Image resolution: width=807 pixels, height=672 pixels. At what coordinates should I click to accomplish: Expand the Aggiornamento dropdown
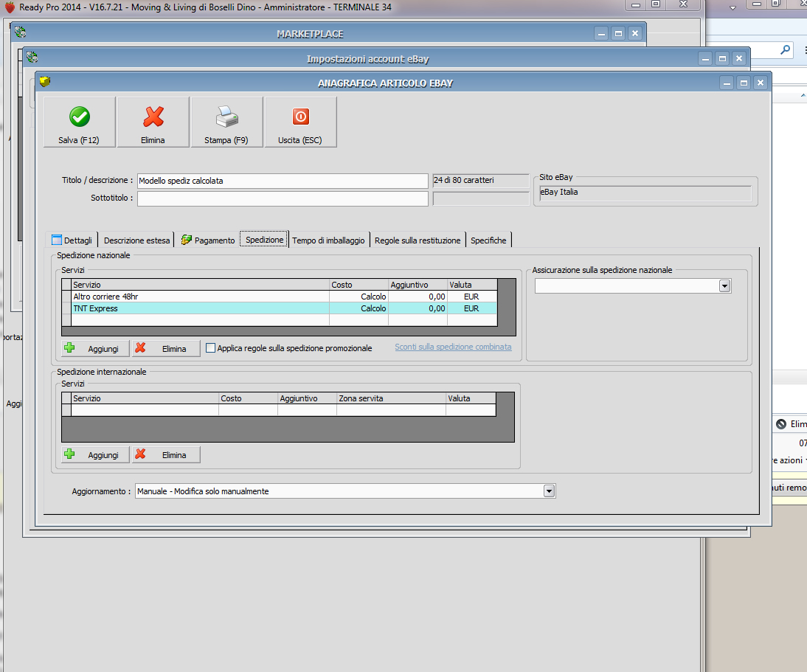(x=549, y=491)
